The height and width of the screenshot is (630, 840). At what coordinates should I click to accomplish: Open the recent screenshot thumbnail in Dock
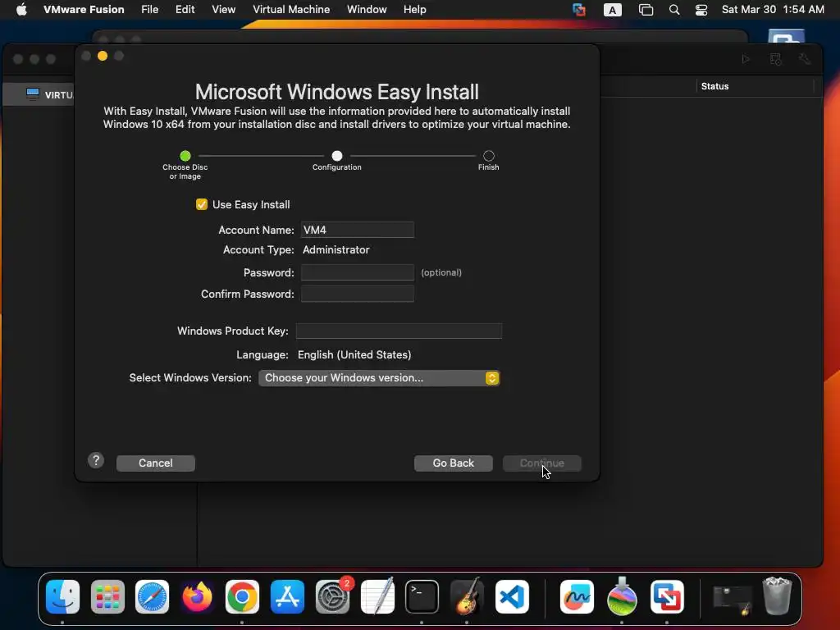click(733, 599)
